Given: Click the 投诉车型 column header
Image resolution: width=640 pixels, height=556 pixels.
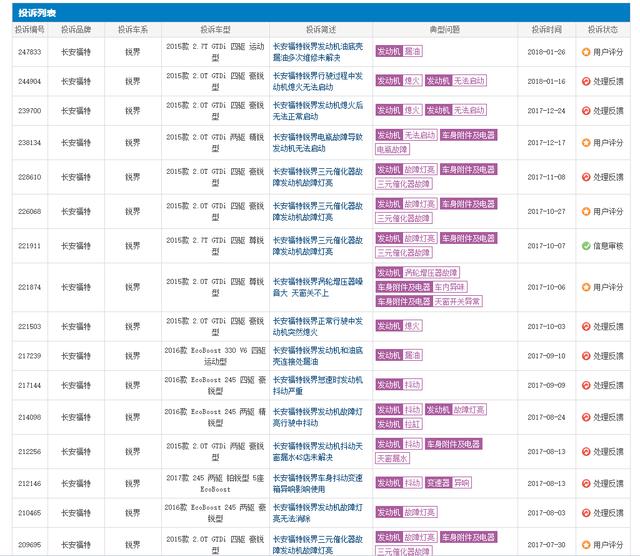Looking at the screenshot, I should [x=215, y=29].
